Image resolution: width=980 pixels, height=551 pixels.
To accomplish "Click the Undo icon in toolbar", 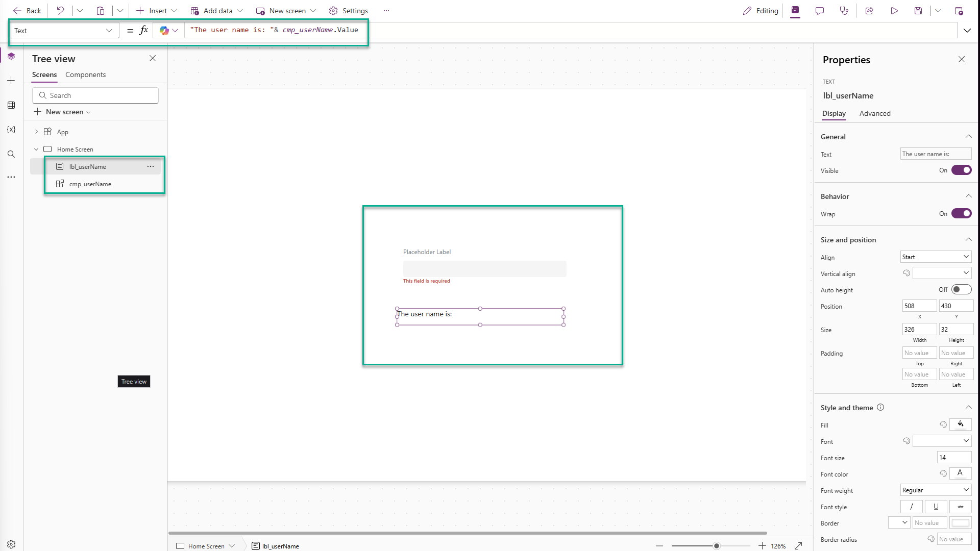I will (60, 11).
